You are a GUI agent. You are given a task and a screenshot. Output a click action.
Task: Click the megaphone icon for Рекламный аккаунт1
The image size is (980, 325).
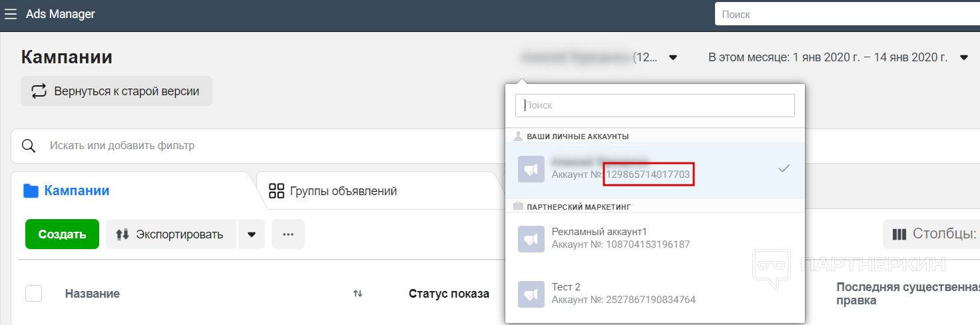[x=531, y=238]
